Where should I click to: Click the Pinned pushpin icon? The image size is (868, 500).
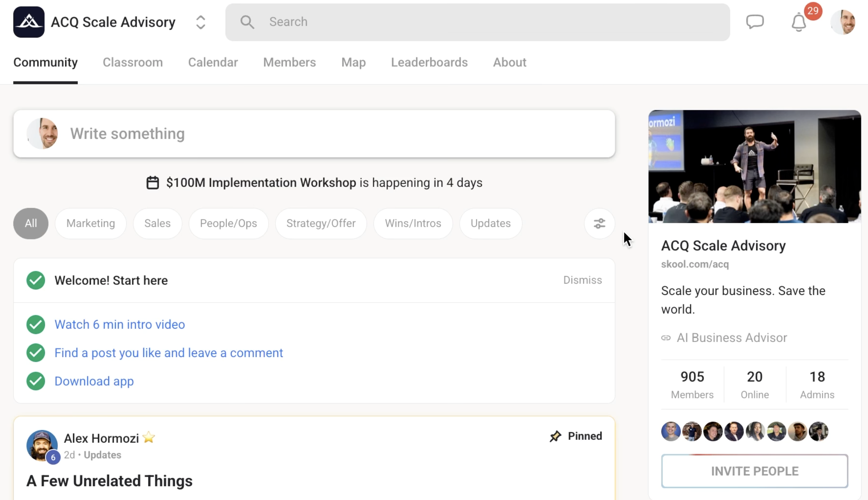tap(555, 436)
